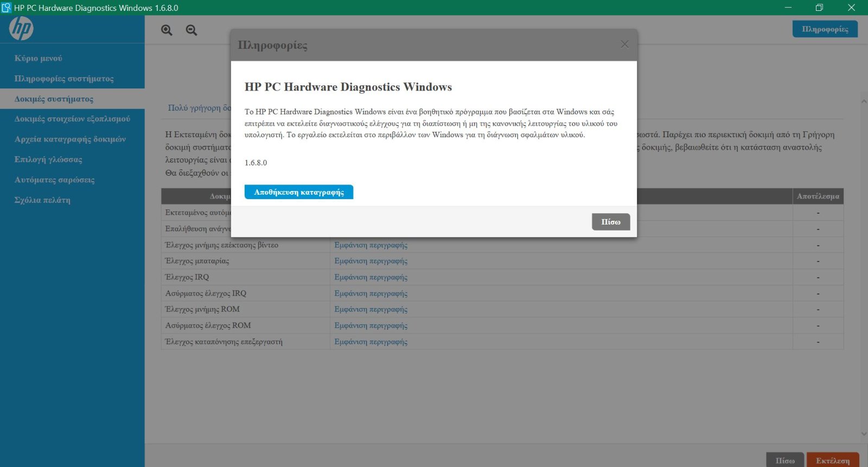
Task: Select the Έλεγχος μπαταρίας test name
Action: (197, 261)
